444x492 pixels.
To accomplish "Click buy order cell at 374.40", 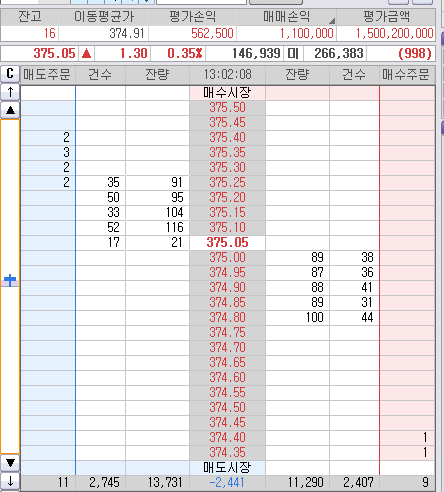I will [x=407, y=437].
